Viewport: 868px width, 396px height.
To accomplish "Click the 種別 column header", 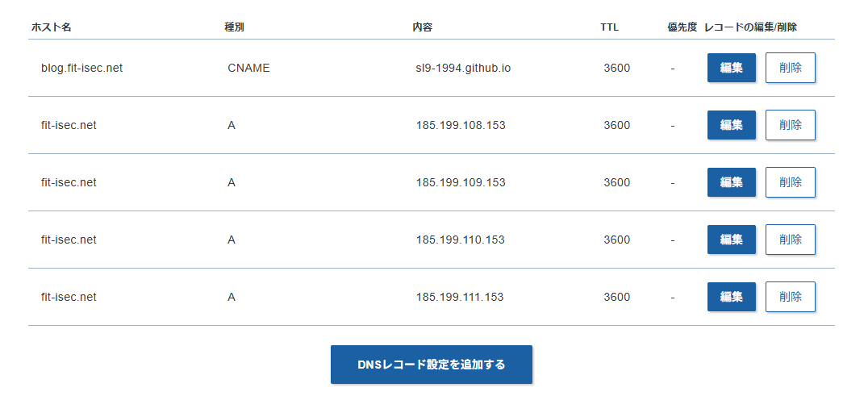I will (234, 27).
